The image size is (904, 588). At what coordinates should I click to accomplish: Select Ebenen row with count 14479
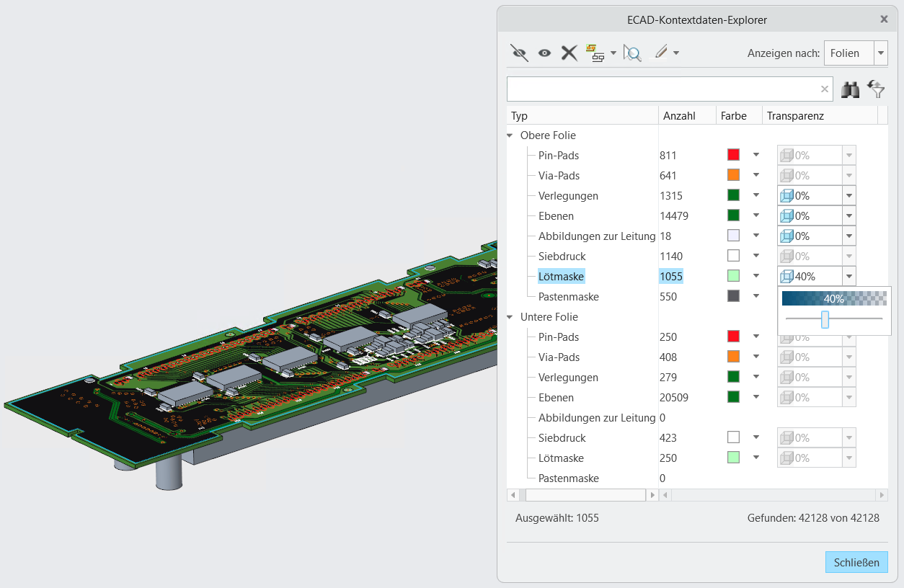coord(557,216)
